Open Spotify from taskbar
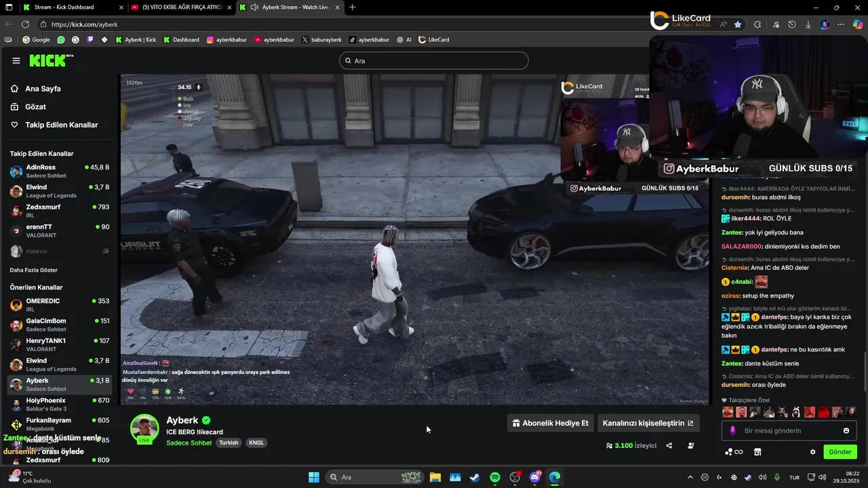 point(495,477)
